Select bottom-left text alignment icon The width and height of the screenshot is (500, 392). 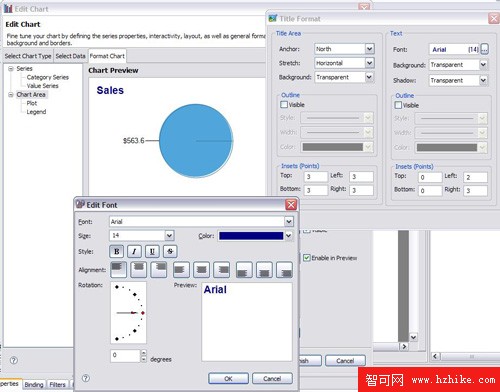(244, 270)
